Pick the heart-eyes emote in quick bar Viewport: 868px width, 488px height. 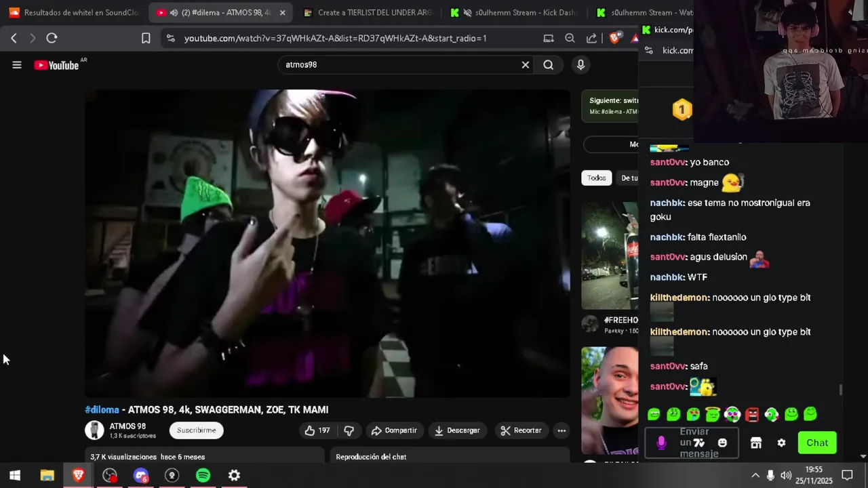tap(693, 414)
